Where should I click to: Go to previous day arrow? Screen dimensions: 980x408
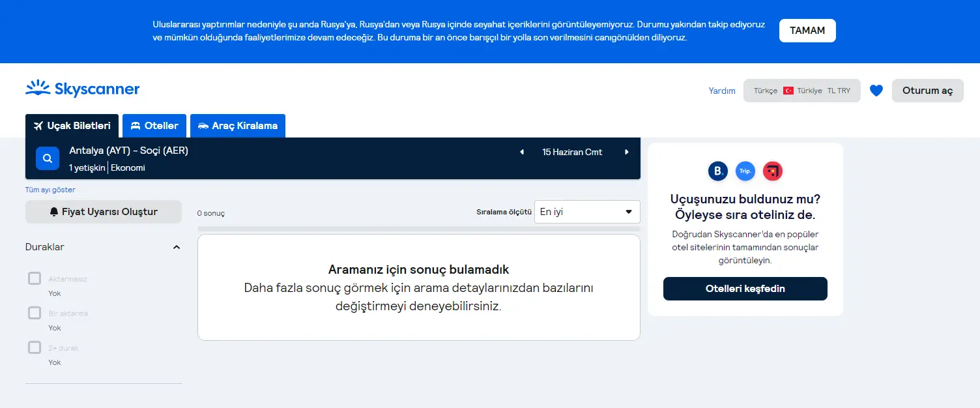pos(521,152)
